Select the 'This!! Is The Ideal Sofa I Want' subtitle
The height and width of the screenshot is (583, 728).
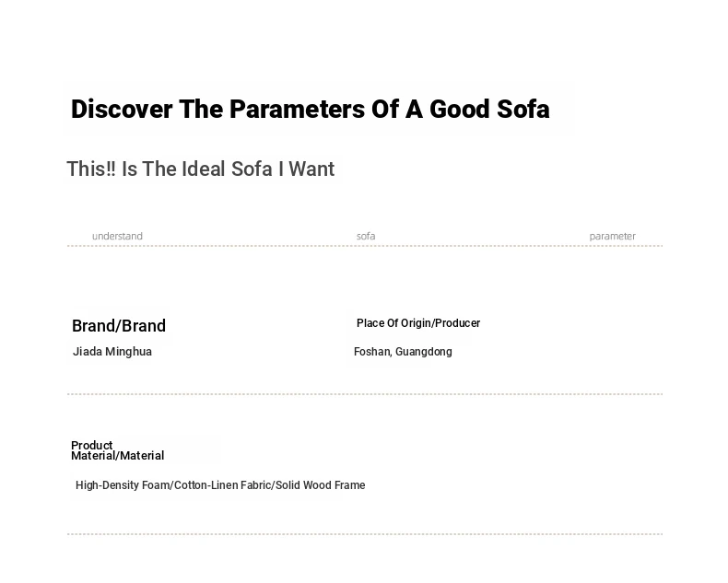[x=200, y=169]
